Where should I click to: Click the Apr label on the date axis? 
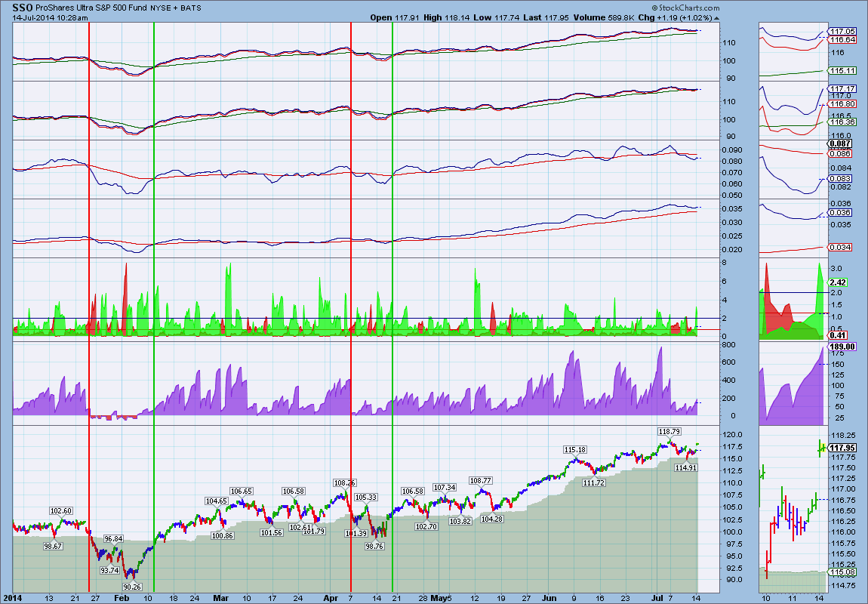click(x=331, y=598)
